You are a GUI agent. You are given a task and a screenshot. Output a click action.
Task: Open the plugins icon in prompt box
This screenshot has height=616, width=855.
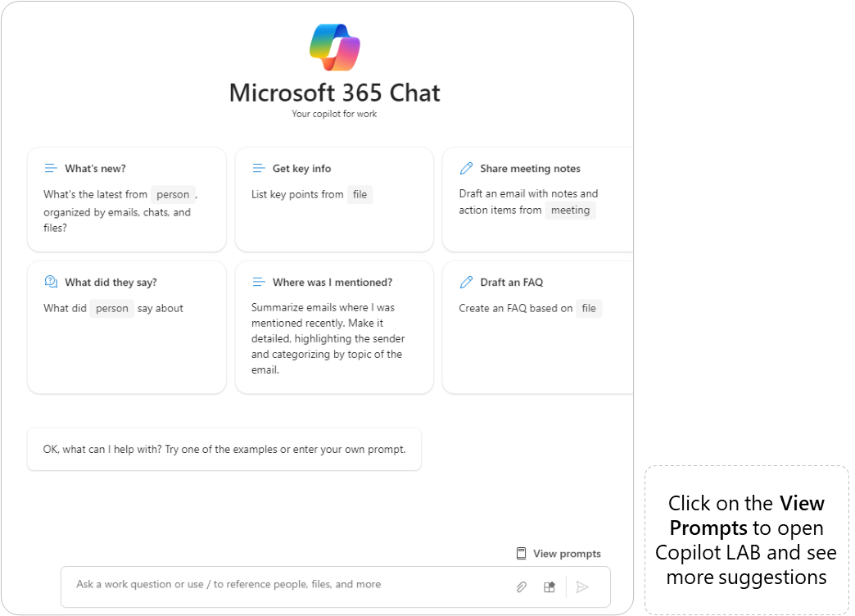(550, 587)
